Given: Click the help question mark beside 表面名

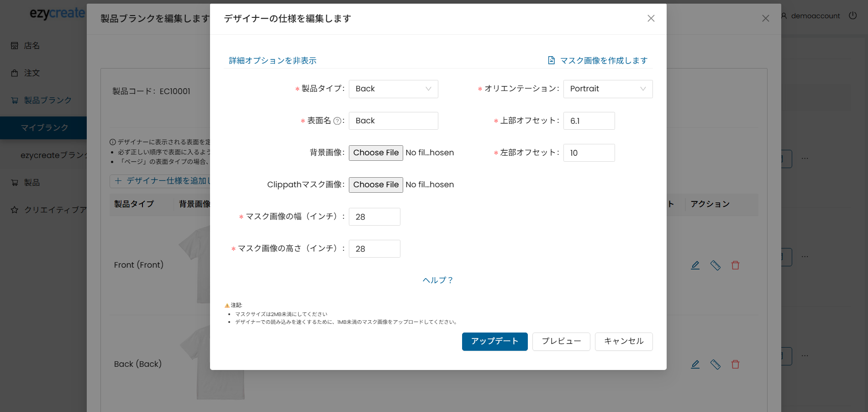Looking at the screenshot, I should (337, 121).
